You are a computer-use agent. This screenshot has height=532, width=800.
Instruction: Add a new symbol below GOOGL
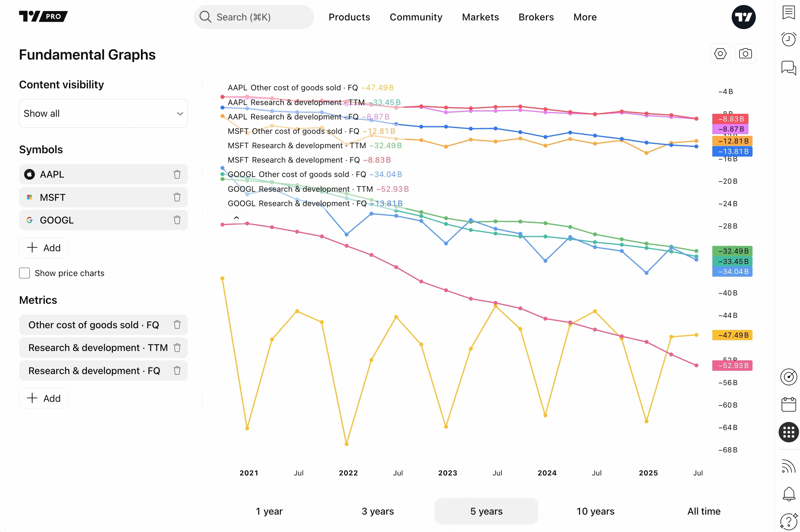44,248
